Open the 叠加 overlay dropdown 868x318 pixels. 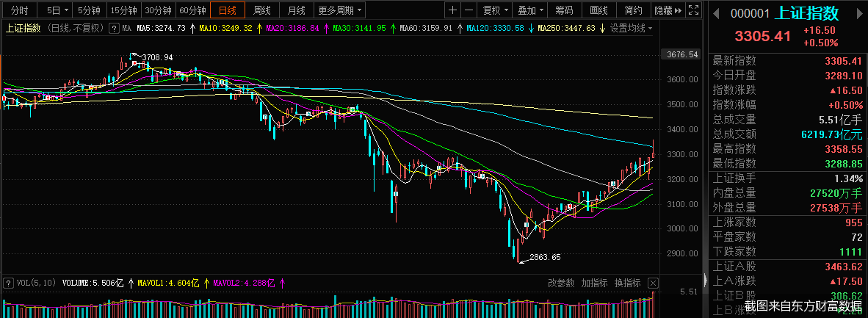pos(530,10)
